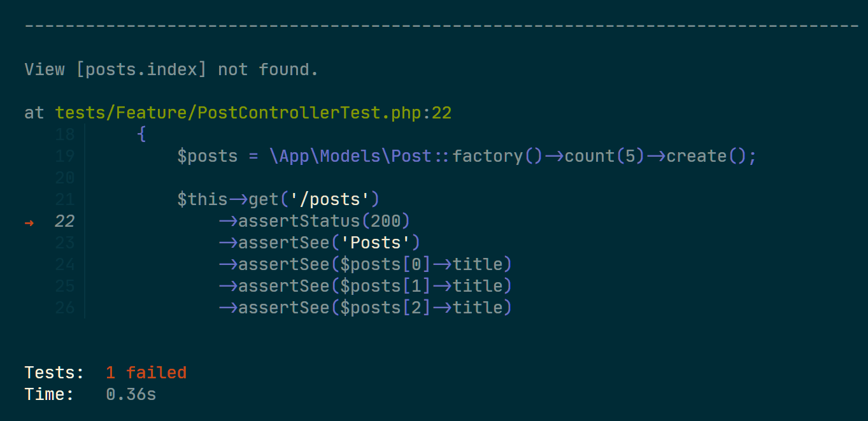868x421 pixels.
Task: Click the $posts[0]->title assertion line
Action: click(366, 264)
